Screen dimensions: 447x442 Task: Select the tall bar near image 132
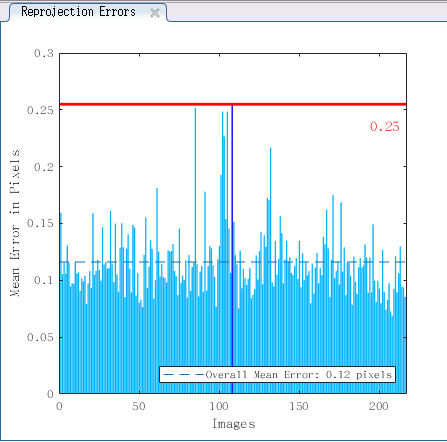point(271,270)
